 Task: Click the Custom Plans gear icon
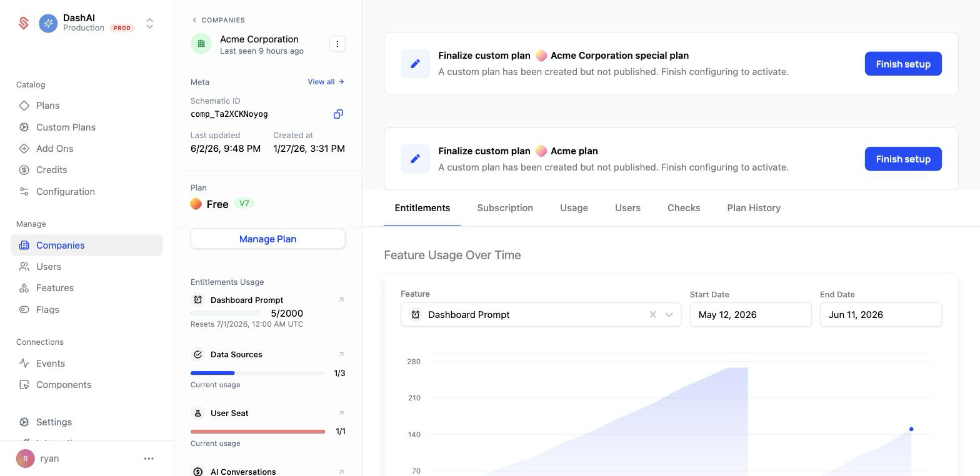pyautogui.click(x=24, y=127)
